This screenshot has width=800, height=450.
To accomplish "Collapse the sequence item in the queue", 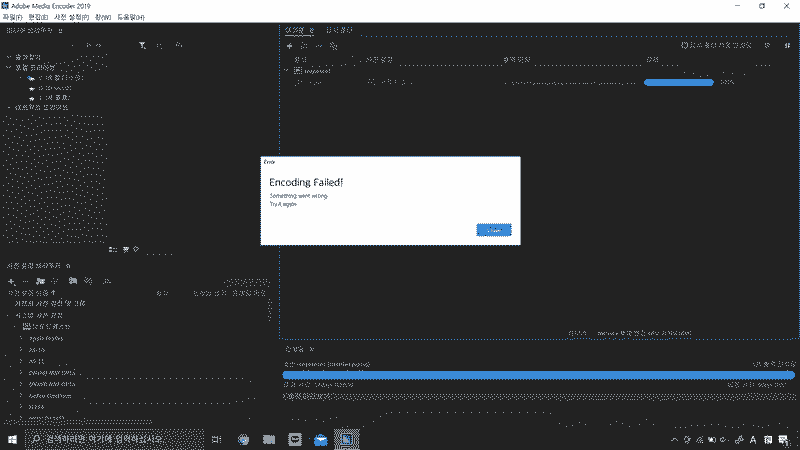I will [x=286, y=71].
